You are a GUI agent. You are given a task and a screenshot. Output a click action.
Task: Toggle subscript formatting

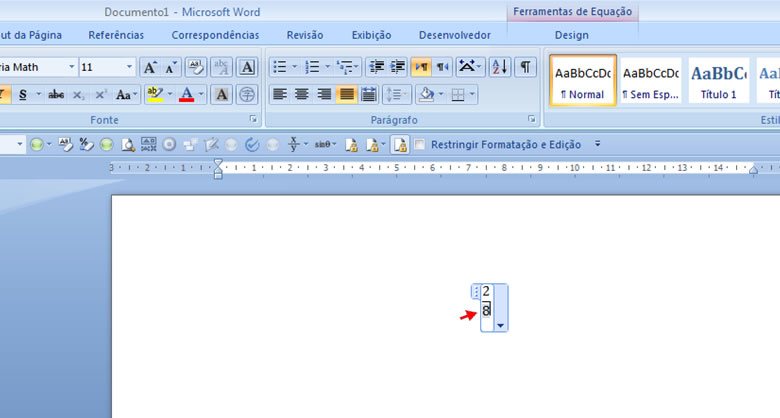(79, 95)
